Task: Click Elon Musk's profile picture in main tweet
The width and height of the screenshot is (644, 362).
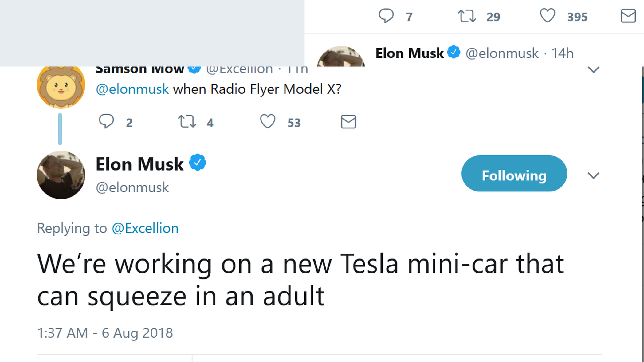Action: [61, 175]
